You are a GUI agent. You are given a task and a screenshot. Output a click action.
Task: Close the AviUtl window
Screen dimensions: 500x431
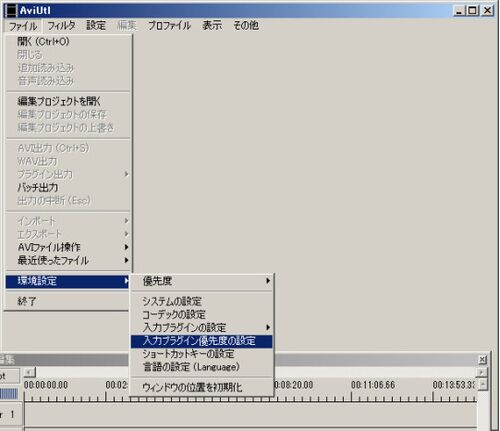(x=488, y=11)
